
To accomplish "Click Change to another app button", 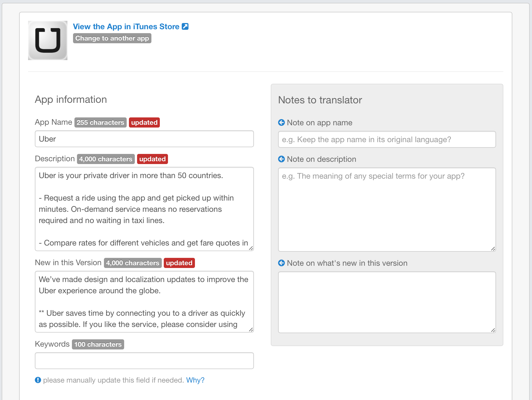I will 112,38.
